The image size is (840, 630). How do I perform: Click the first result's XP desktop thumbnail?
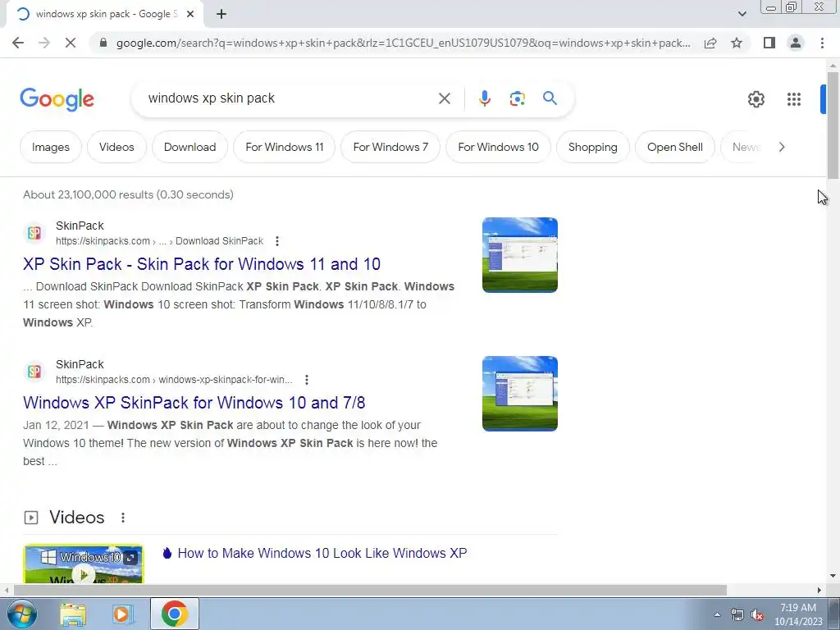(519, 255)
